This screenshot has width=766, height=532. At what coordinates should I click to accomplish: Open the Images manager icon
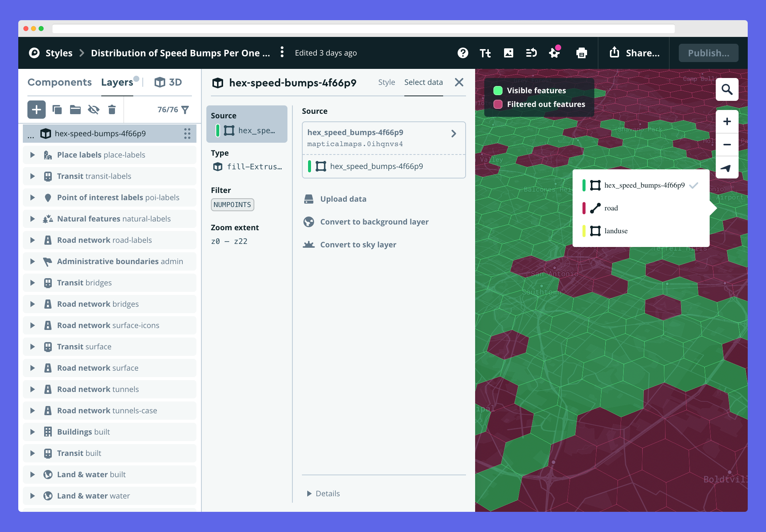tap(508, 53)
